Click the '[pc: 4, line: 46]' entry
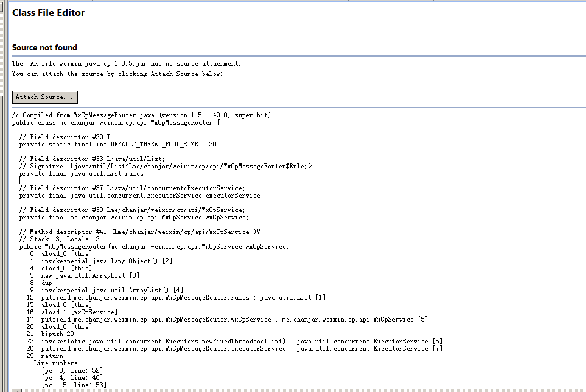 [72, 377]
